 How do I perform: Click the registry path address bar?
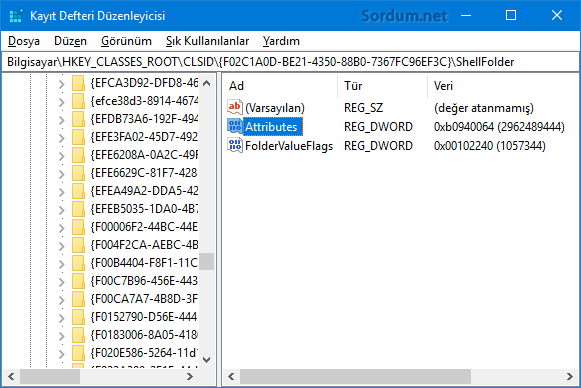pos(290,62)
